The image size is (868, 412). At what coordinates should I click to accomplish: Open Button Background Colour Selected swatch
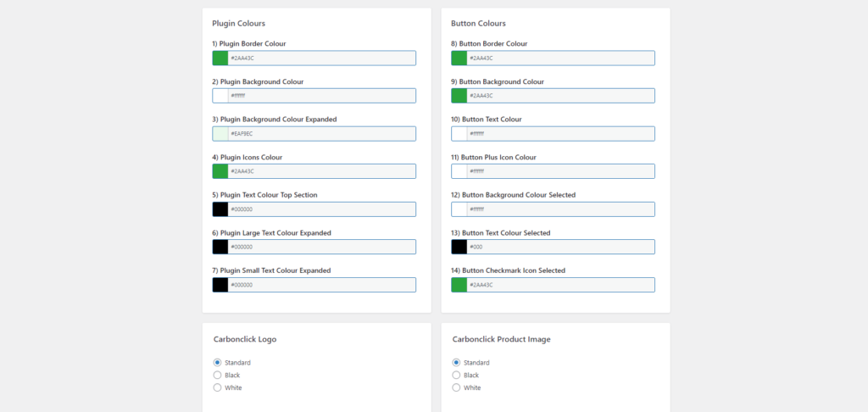[459, 209]
